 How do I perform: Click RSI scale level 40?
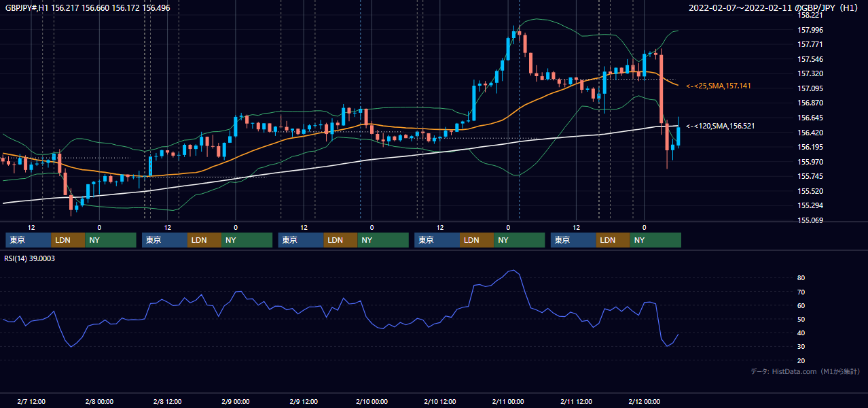[801, 333]
